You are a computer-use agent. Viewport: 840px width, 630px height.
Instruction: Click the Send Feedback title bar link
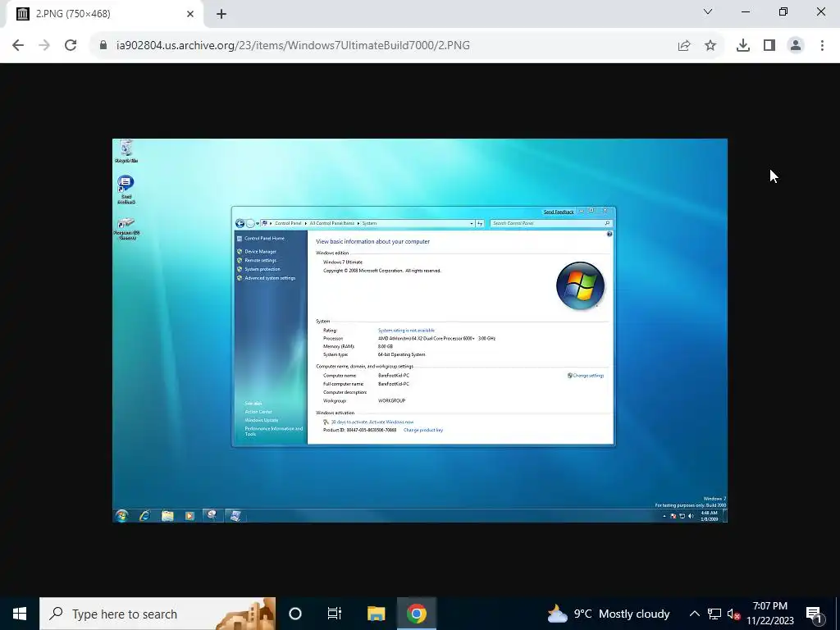pos(558,212)
